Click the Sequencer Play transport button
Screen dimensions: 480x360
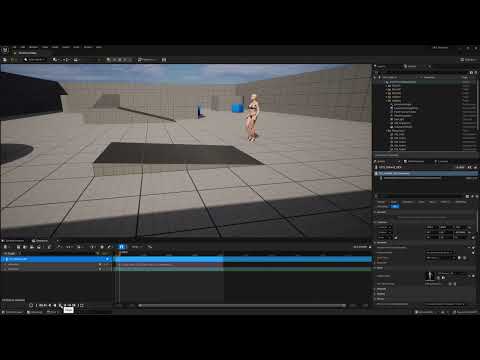pos(60,305)
